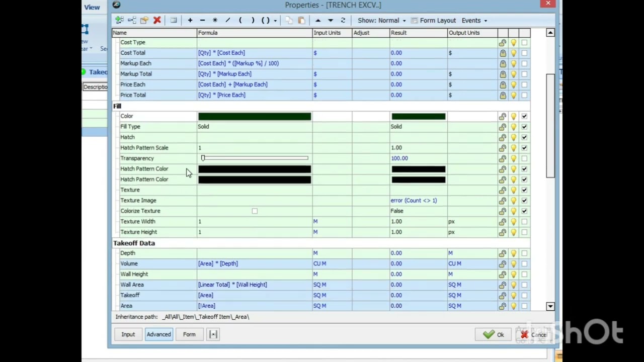Check the Depth row checkbox
This screenshot has height=362, width=644.
pos(524,253)
